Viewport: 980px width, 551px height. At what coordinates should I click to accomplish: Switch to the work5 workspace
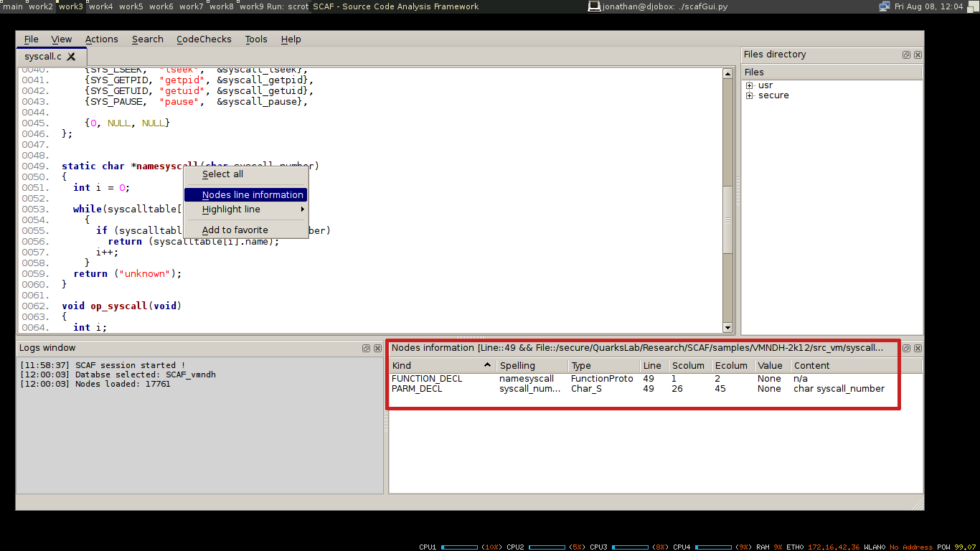pos(131,6)
